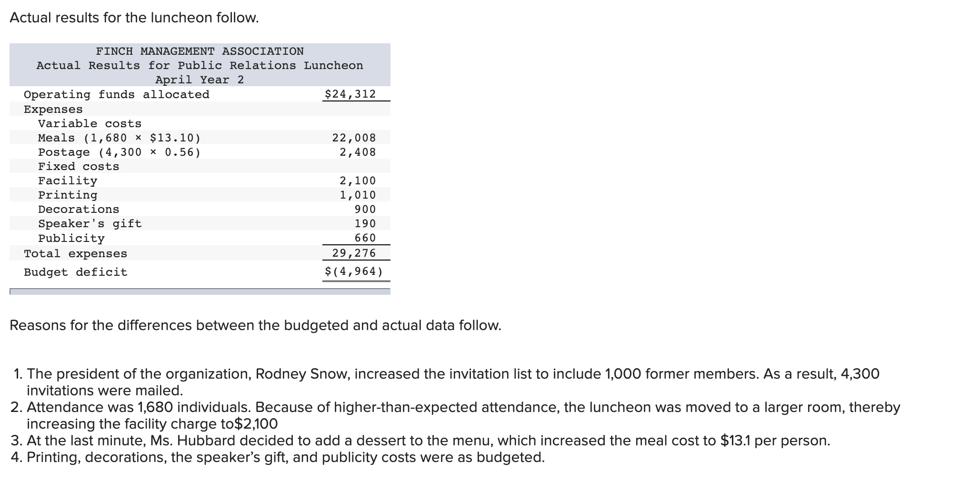
Task: Click the Fixed costs subheading
Action: [79, 167]
